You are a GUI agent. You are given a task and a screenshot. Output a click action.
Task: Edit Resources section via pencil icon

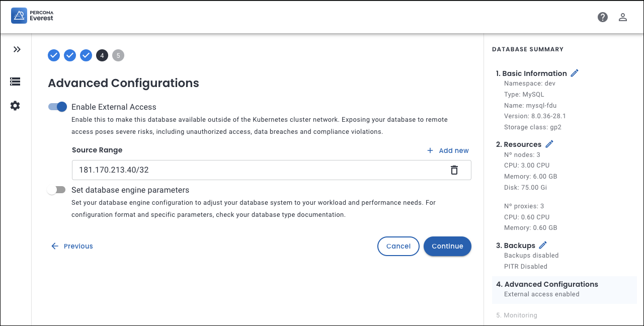tap(549, 144)
